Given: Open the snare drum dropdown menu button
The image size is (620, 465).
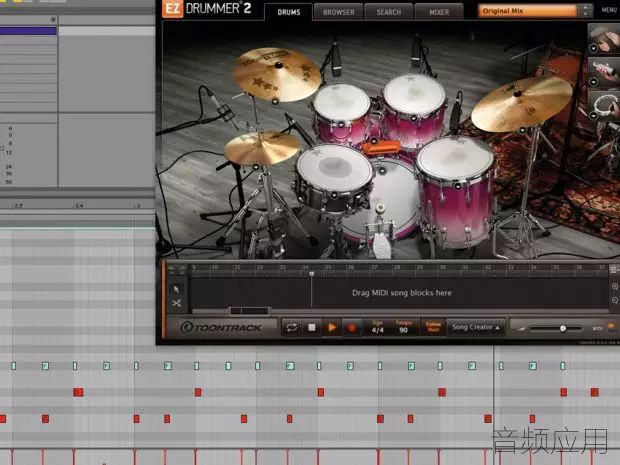Looking at the screenshot, I should (334, 195).
